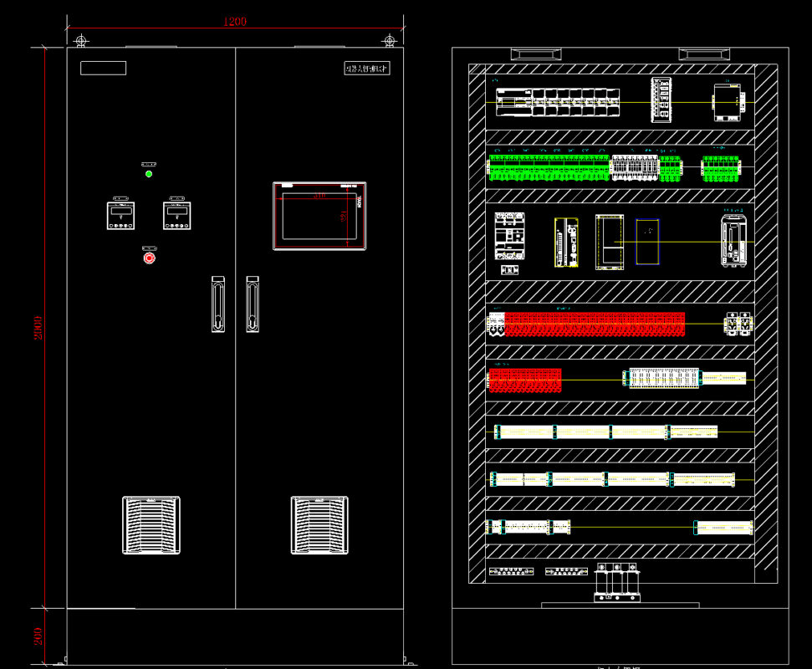
Task: Select the second grounding bus bar at bottom
Action: click(x=566, y=571)
